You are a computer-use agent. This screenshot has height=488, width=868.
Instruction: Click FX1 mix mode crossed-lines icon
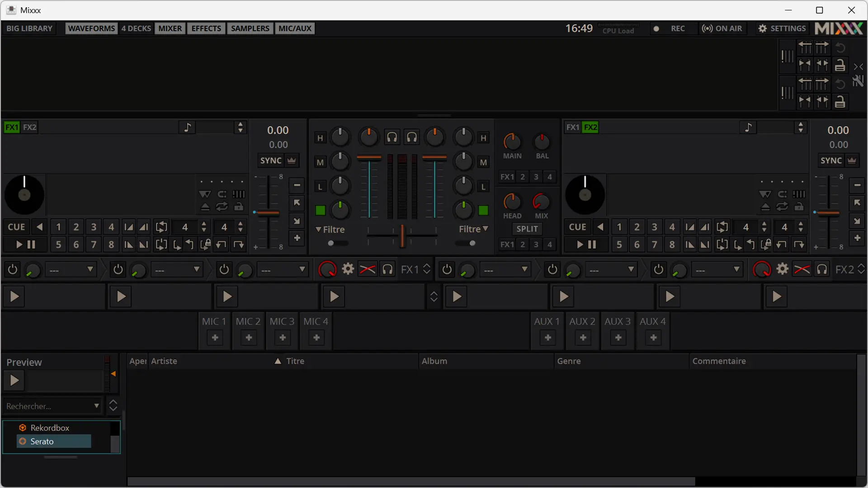[367, 270]
